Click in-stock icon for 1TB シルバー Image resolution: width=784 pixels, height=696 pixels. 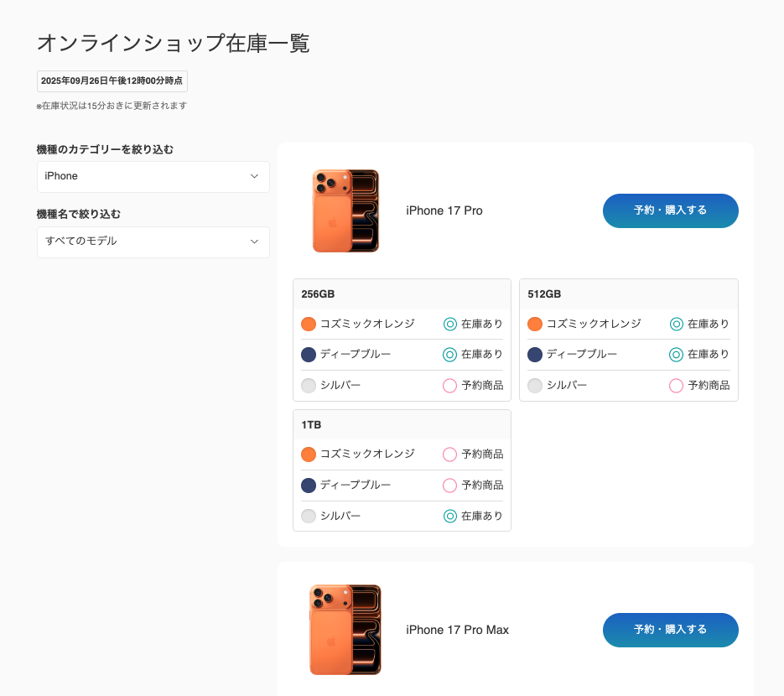pyautogui.click(x=450, y=516)
